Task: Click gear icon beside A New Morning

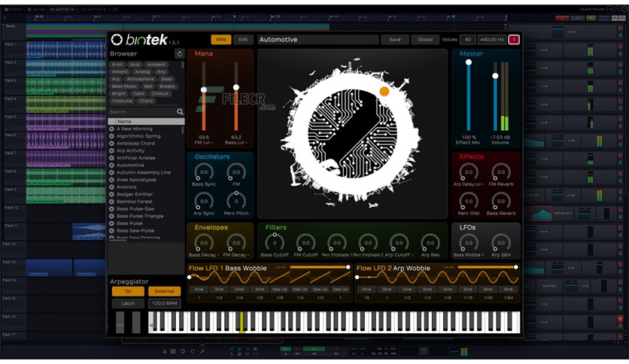Action: (112, 129)
